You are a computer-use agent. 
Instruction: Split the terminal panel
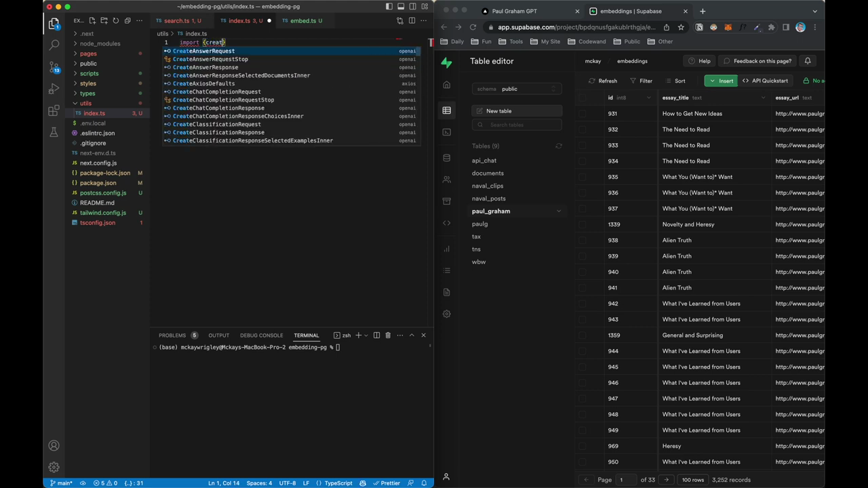point(376,335)
